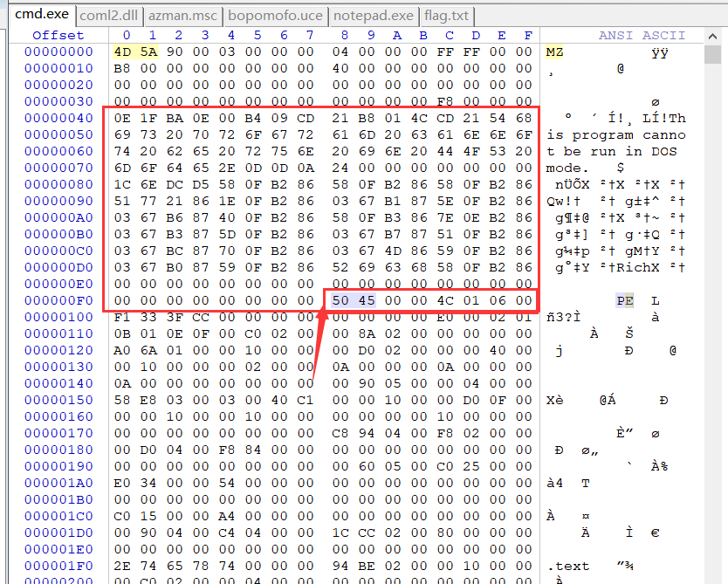
Task: Click offset label 00000040
Action: tap(58, 118)
